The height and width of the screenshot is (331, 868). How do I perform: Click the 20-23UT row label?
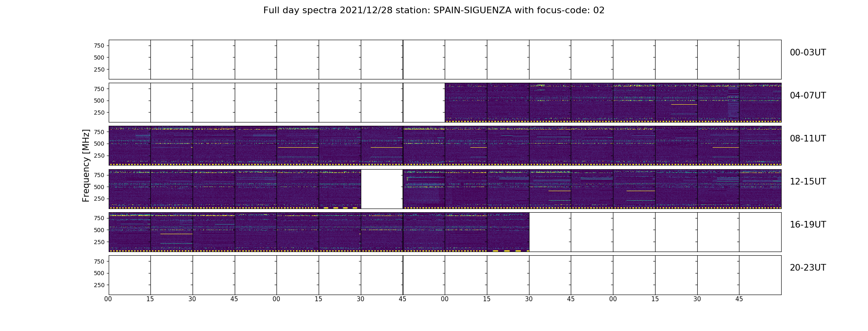(808, 268)
